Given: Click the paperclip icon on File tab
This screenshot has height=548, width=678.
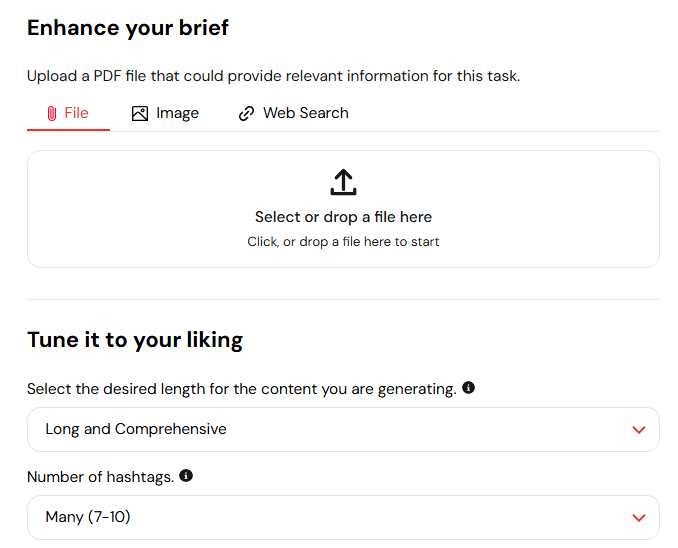Looking at the screenshot, I should pyautogui.click(x=52, y=113).
